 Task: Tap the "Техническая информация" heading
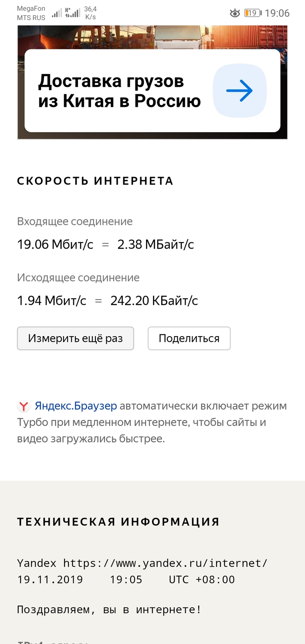118,521
